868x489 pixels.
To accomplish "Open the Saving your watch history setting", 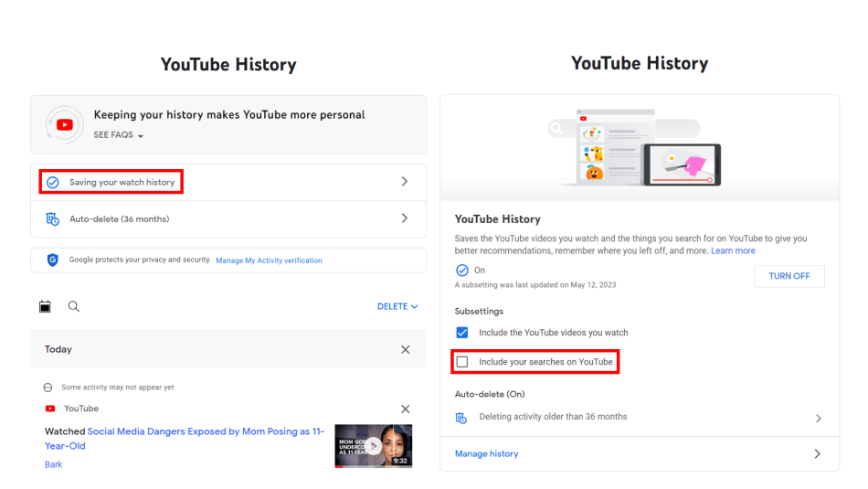I will point(228,182).
